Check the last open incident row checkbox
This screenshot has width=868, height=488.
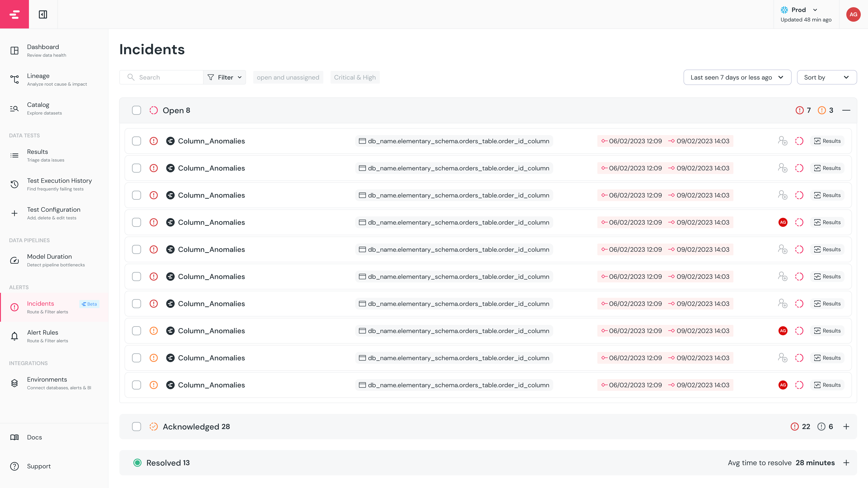click(137, 385)
